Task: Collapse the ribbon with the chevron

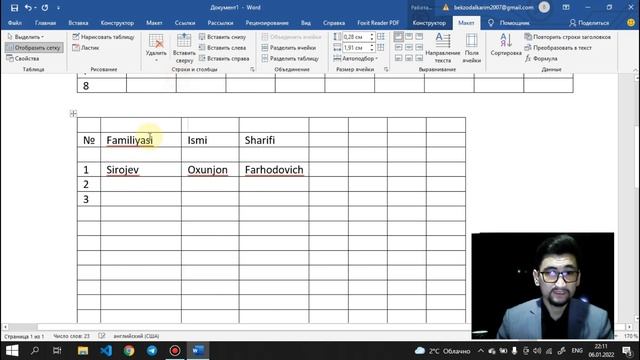Action: coord(635,70)
